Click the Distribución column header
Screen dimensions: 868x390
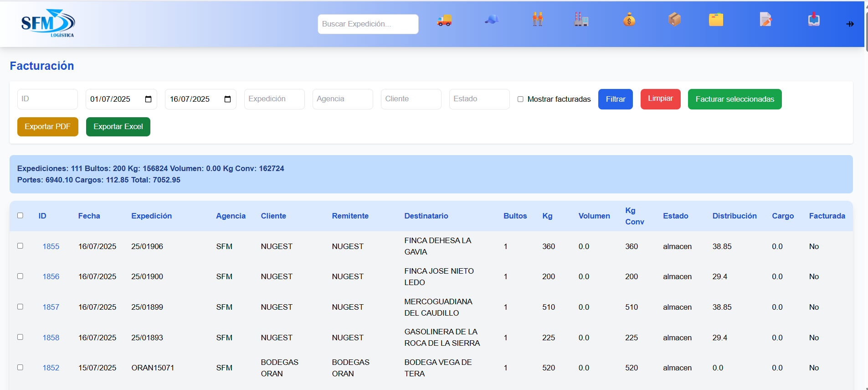pos(734,216)
